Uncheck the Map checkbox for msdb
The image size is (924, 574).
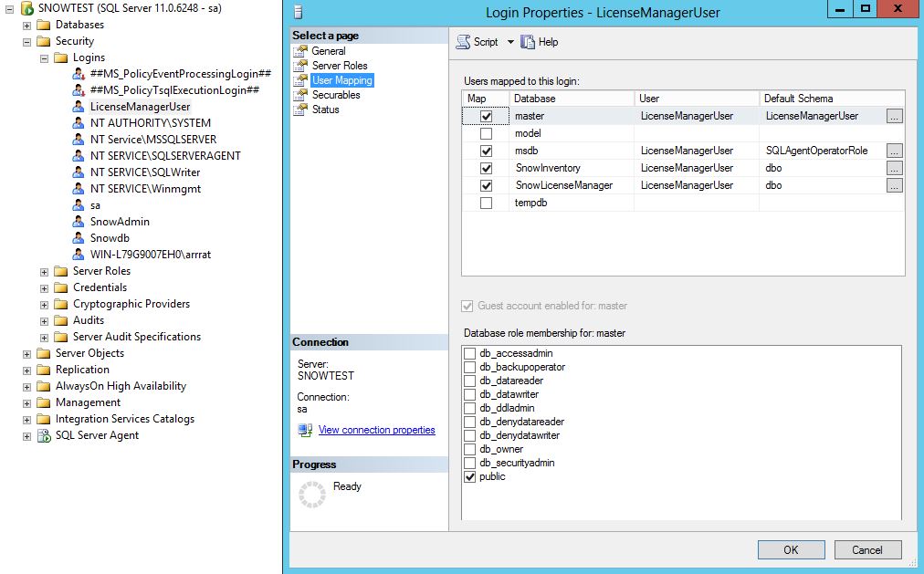tap(486, 151)
